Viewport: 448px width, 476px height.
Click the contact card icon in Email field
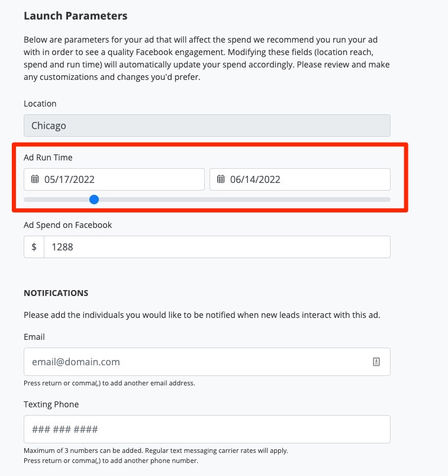(x=376, y=362)
